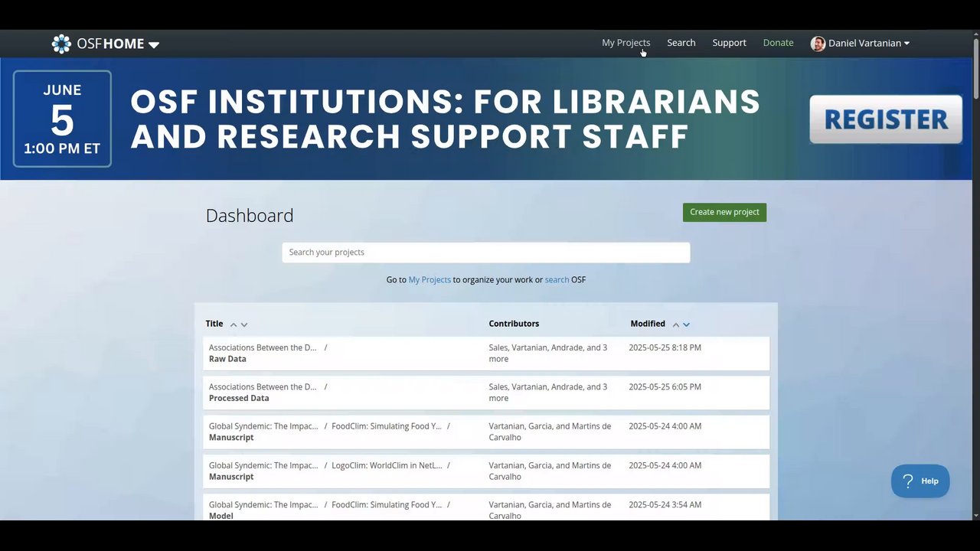Image resolution: width=980 pixels, height=551 pixels.
Task: Sort Modified column descending arrow
Action: [686, 324]
